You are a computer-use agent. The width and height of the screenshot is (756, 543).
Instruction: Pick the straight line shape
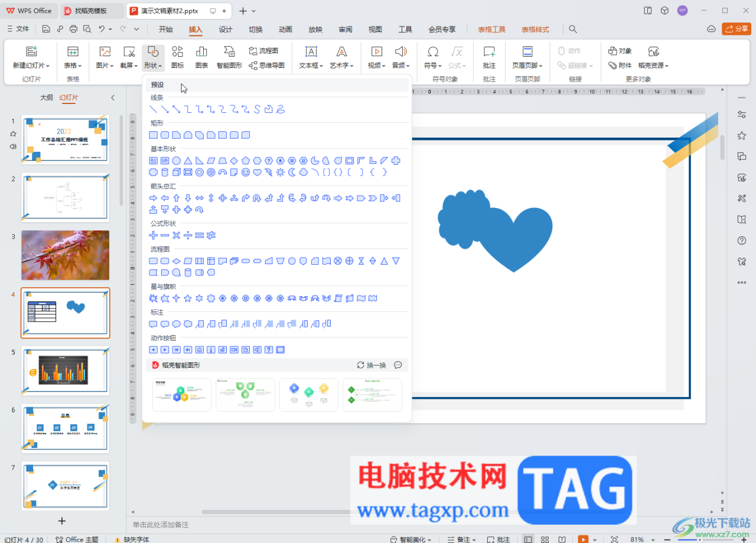point(154,109)
